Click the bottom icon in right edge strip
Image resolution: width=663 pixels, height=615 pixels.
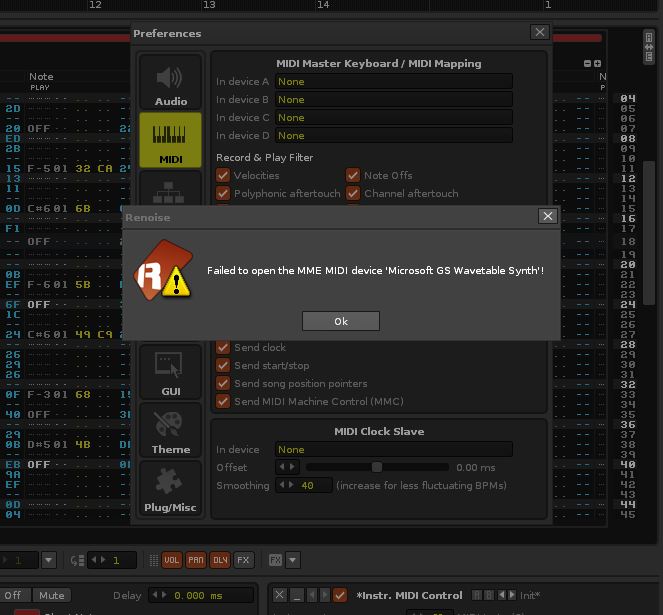pos(649,57)
